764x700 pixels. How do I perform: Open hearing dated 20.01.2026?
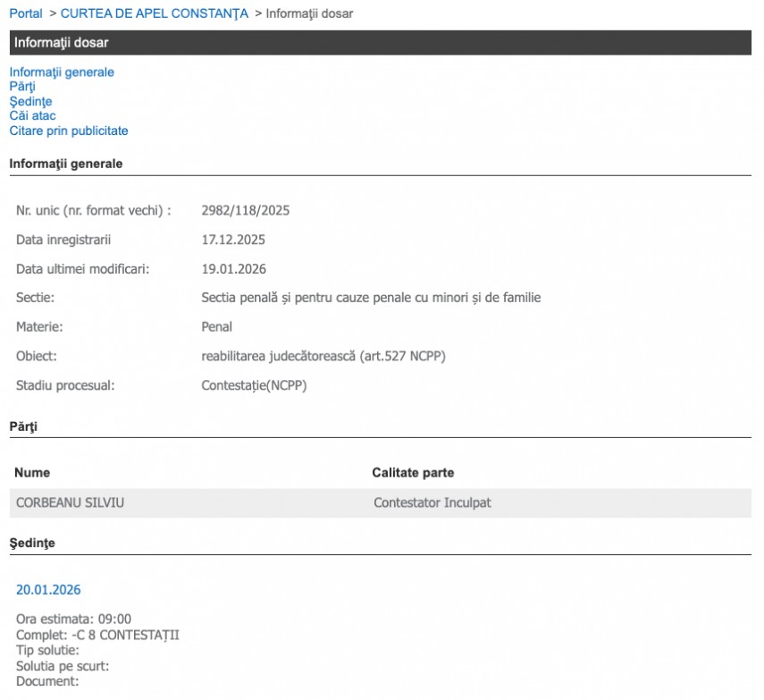(48, 589)
